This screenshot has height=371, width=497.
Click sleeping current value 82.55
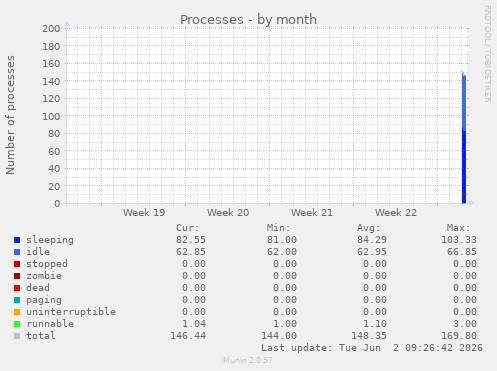coord(191,240)
